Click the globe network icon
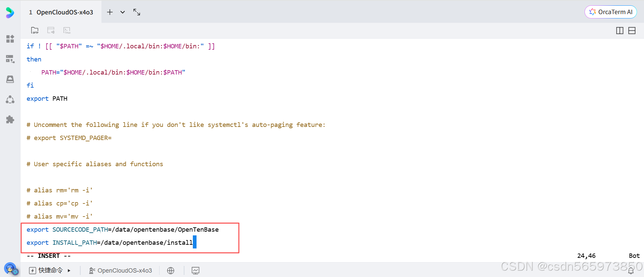The height and width of the screenshot is (277, 644). coord(171,271)
